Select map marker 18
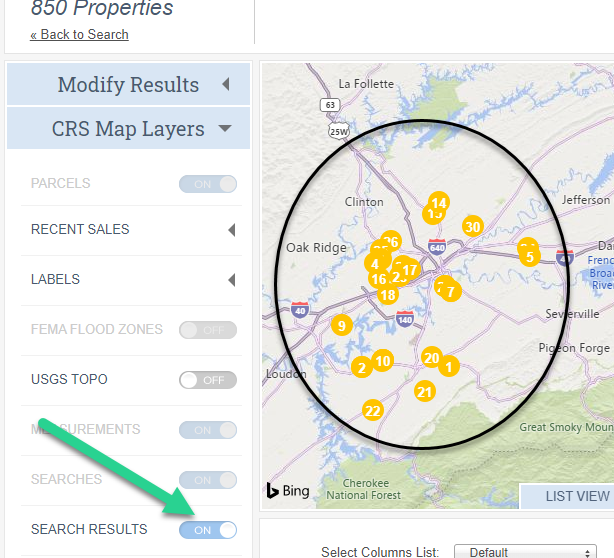 (388, 295)
